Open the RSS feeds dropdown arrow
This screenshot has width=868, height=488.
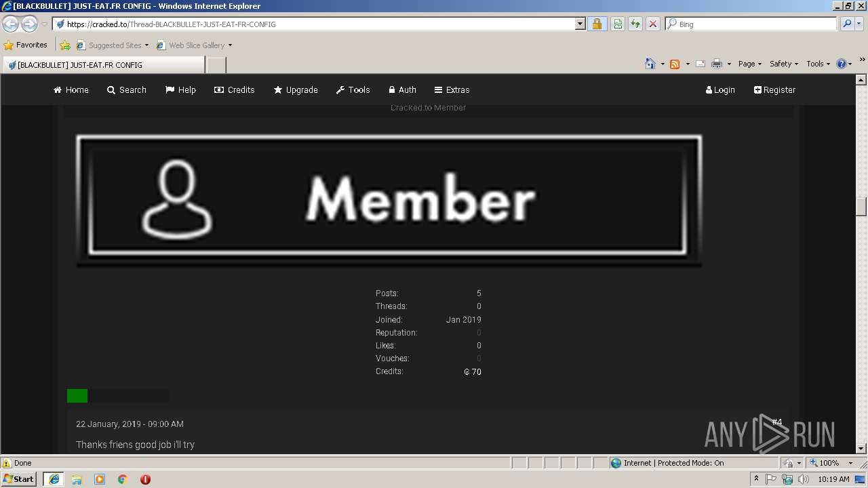click(x=687, y=64)
